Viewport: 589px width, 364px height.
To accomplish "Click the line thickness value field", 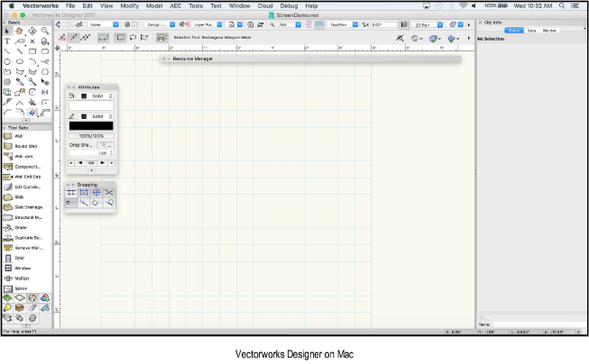I will coord(91,153).
